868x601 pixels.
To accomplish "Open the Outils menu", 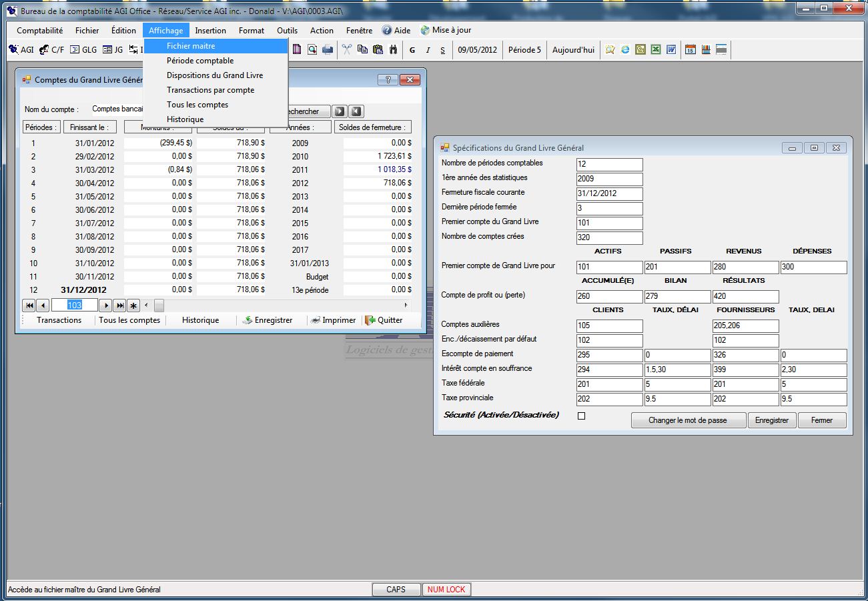I will [287, 31].
